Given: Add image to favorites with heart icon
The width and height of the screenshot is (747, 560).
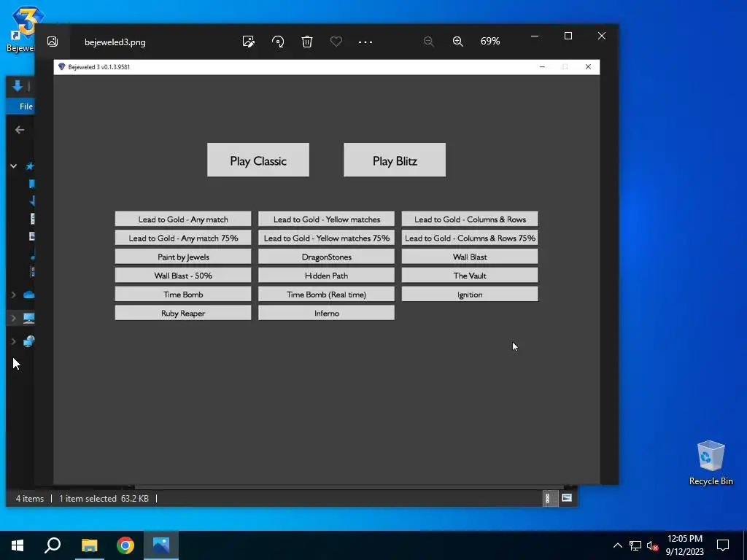Looking at the screenshot, I should (x=336, y=42).
